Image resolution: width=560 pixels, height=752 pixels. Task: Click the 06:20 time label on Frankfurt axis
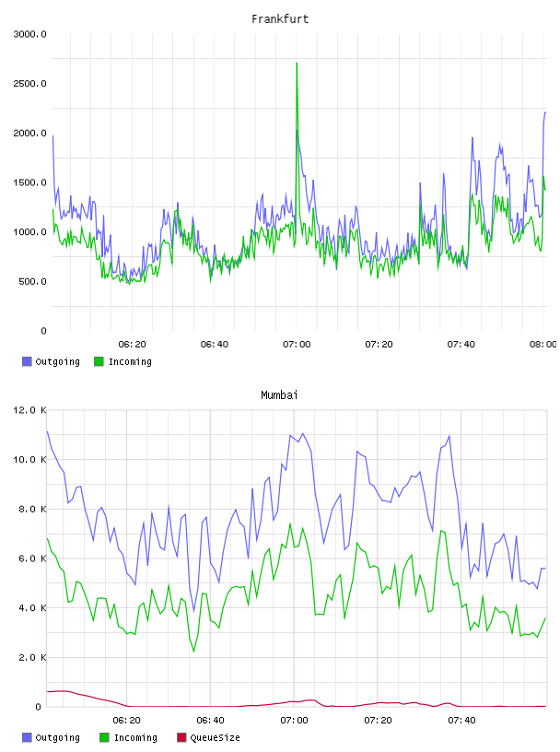[133, 344]
